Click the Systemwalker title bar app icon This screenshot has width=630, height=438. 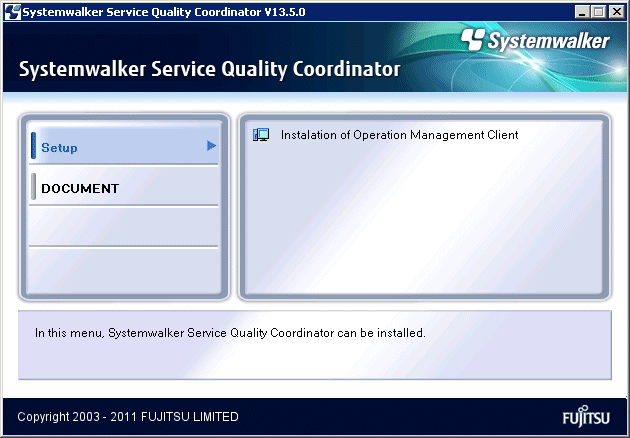(x=12, y=12)
